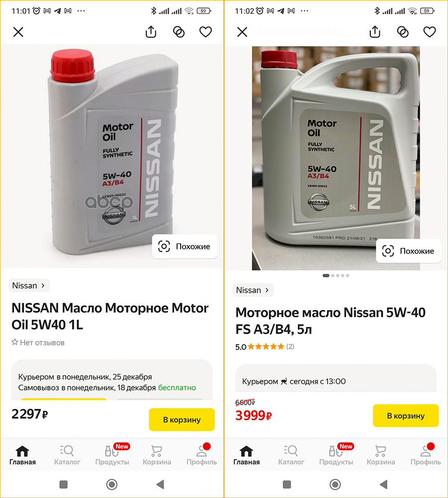The height and width of the screenshot is (498, 448).
Task: Open Каталог tab in left bottom bar
Action: click(x=67, y=455)
